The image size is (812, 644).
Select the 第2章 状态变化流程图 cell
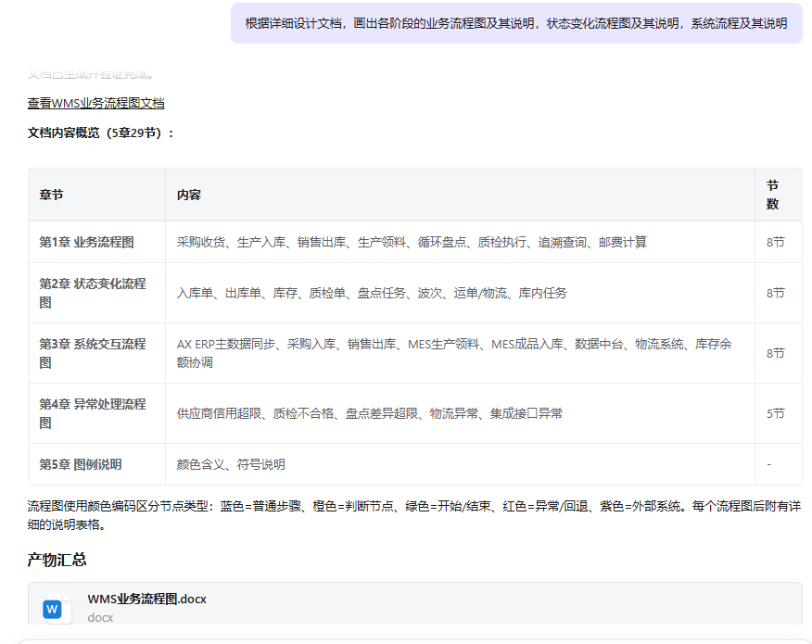(93, 293)
